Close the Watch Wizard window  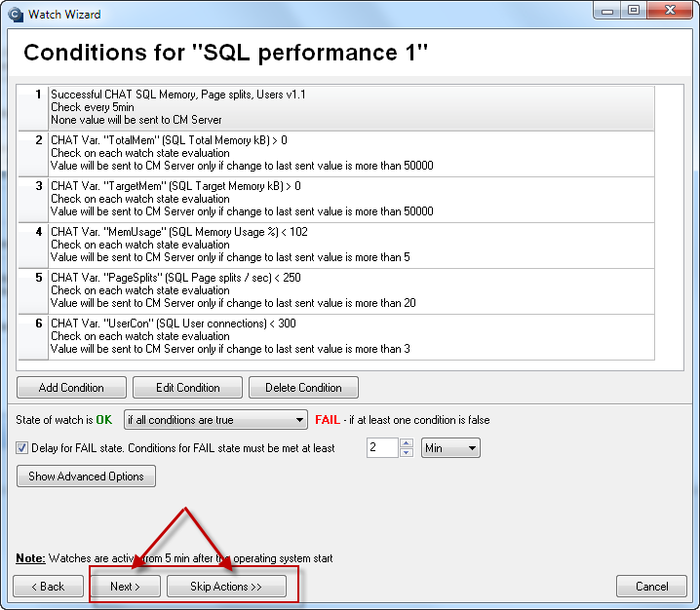pos(670,11)
